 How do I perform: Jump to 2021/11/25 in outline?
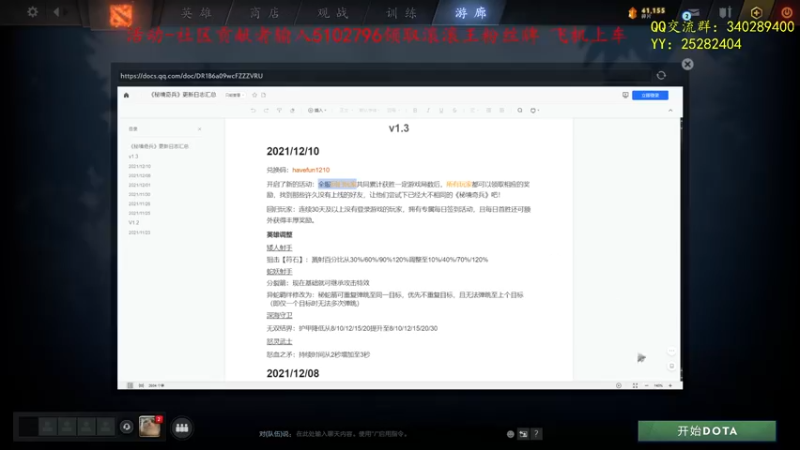point(139,213)
